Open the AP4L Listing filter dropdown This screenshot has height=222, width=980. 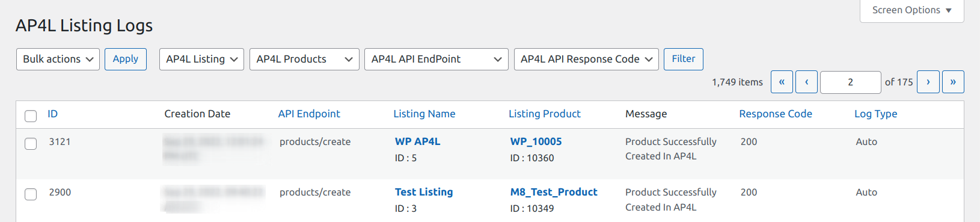[x=201, y=59]
